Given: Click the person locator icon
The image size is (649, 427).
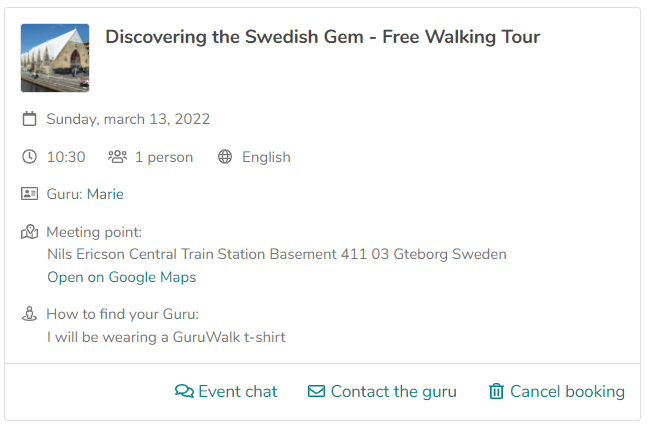Looking at the screenshot, I should (29, 314).
